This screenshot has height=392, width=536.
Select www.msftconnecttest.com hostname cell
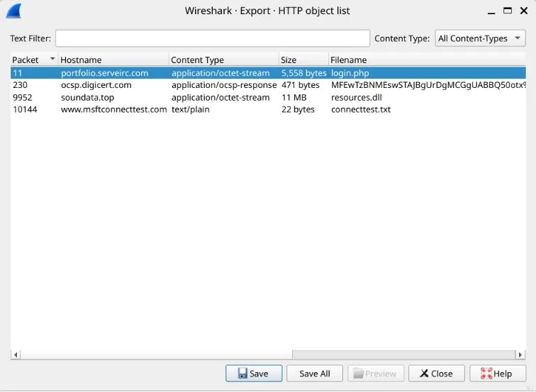click(114, 109)
